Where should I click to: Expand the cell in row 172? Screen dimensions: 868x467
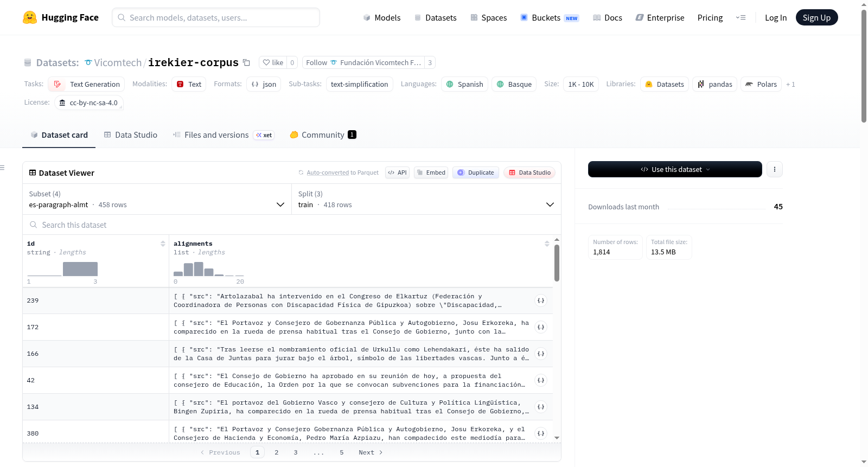(x=541, y=327)
